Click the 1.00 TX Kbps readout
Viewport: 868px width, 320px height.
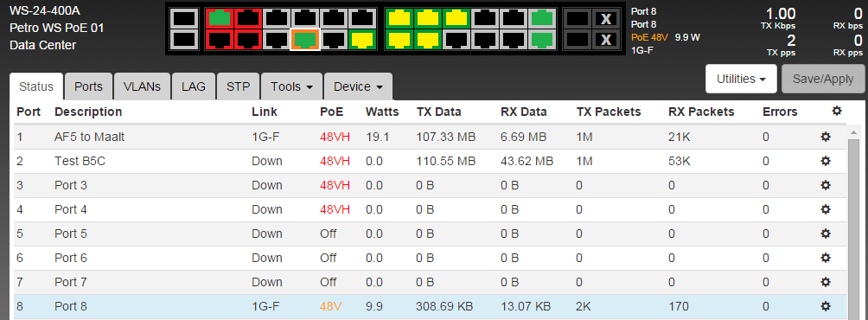780,14
